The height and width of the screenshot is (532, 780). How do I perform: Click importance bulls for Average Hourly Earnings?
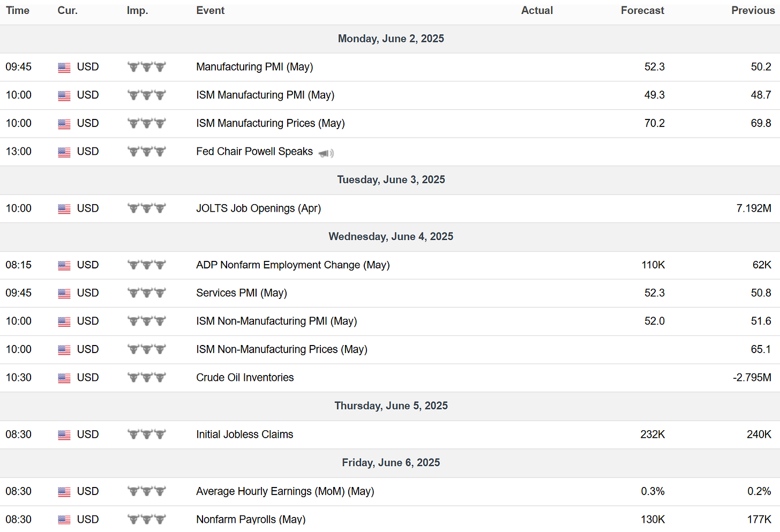pos(146,491)
